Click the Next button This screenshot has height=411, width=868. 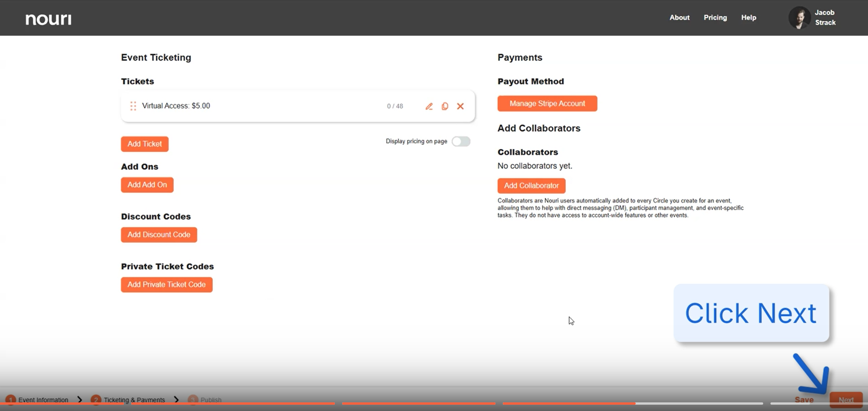coord(846,400)
